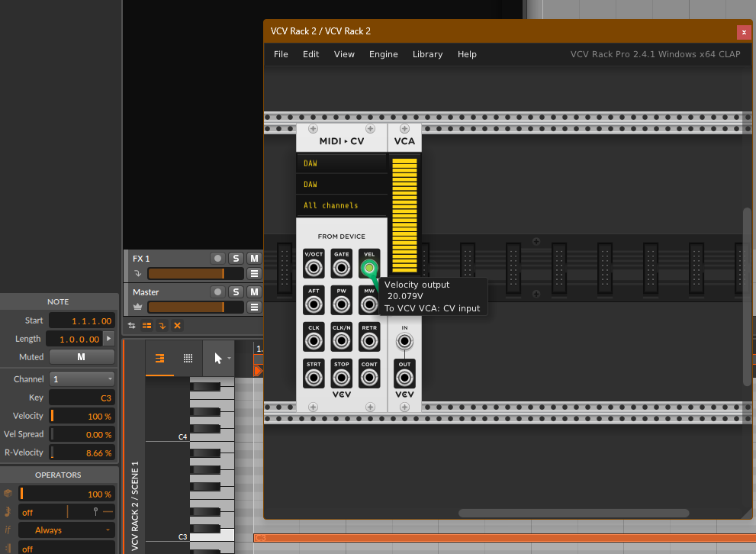Screen dimensions: 756x554
Task: Click the VCA OUT output jack
Action: tap(404, 378)
